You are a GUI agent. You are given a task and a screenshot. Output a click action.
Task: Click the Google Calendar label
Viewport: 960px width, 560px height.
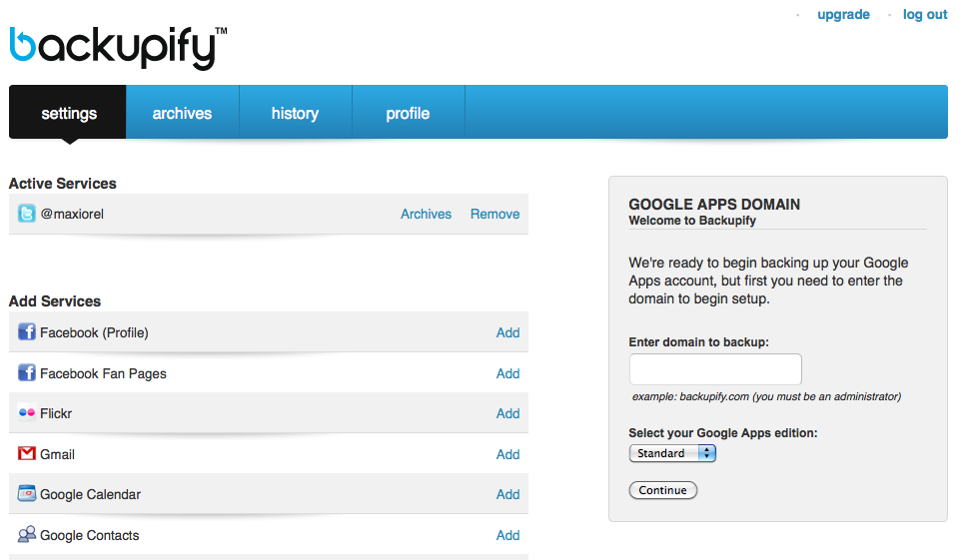[90, 494]
